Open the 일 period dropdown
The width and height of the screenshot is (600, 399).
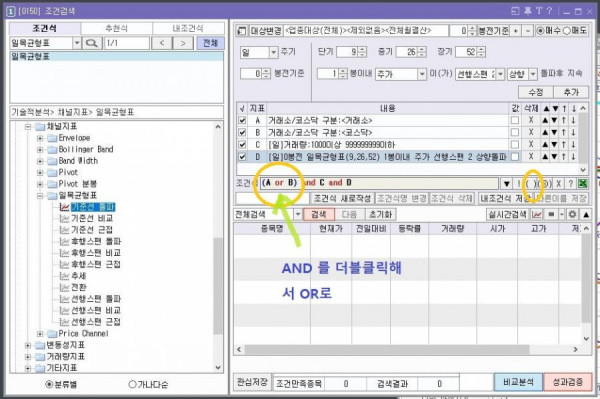point(273,52)
